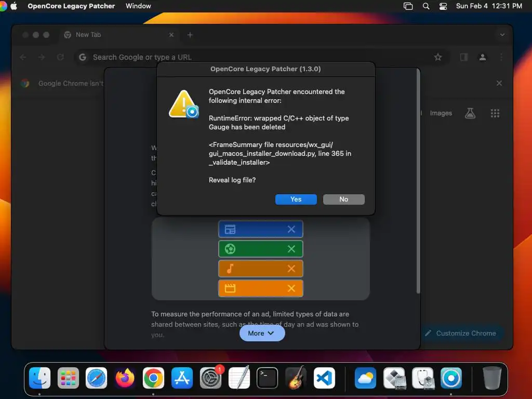Focus the Search Google or type a URL field
The width and height of the screenshot is (532, 399).
coord(261,57)
